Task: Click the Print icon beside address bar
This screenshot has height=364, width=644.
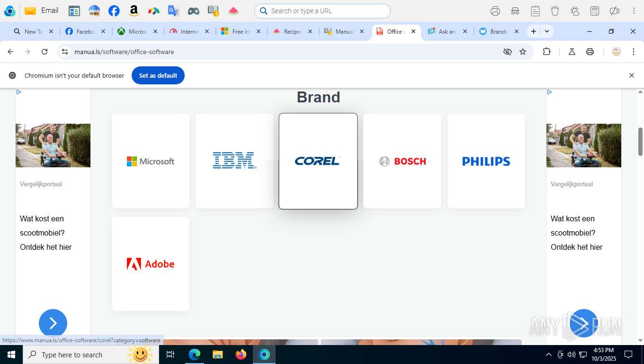Action: 590,52
